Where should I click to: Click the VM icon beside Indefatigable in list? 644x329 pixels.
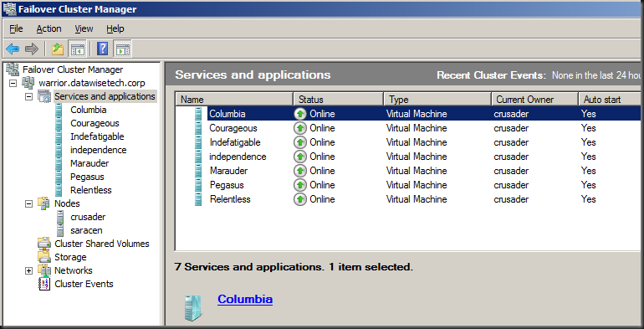pos(198,142)
